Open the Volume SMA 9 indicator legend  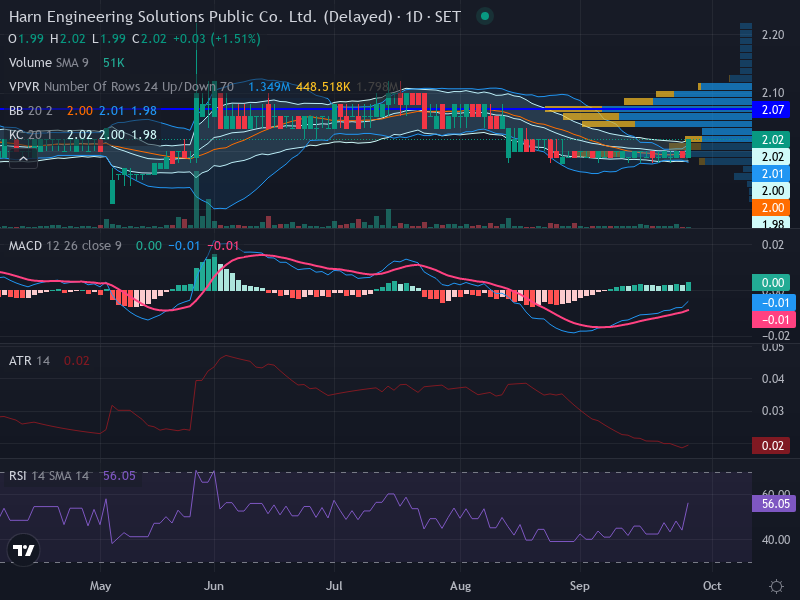point(48,63)
